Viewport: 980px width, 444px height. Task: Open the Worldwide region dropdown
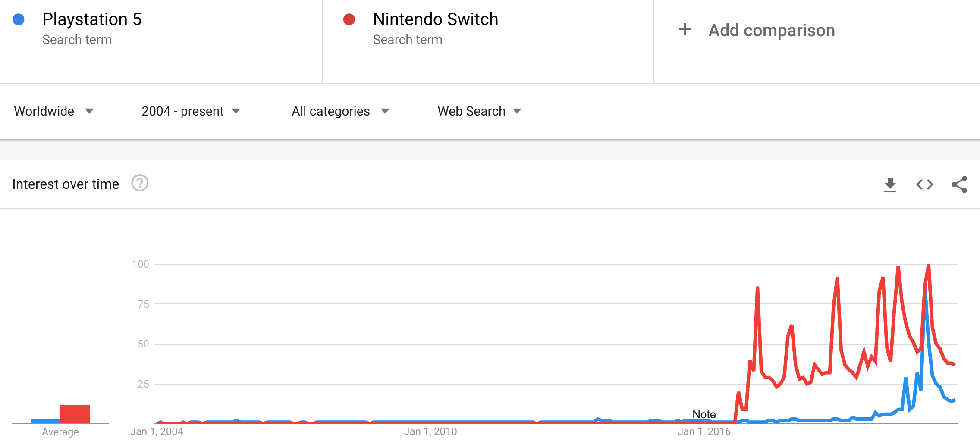[53, 111]
